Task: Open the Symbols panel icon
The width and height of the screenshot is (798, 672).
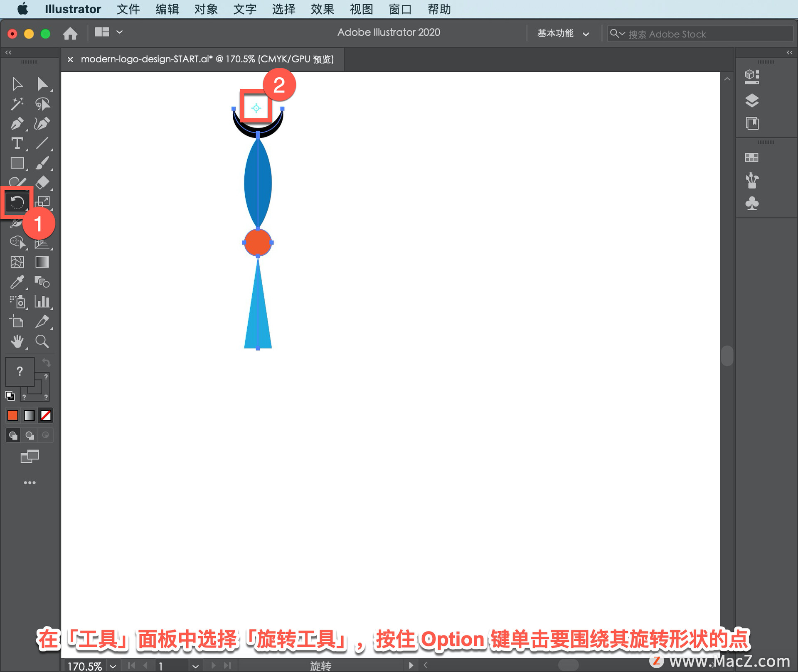Action: pyautogui.click(x=752, y=204)
